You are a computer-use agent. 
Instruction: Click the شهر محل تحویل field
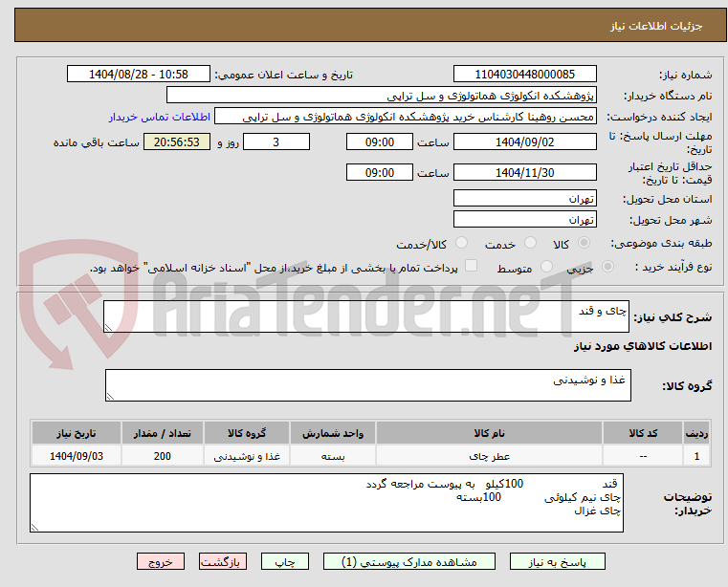[x=524, y=220]
